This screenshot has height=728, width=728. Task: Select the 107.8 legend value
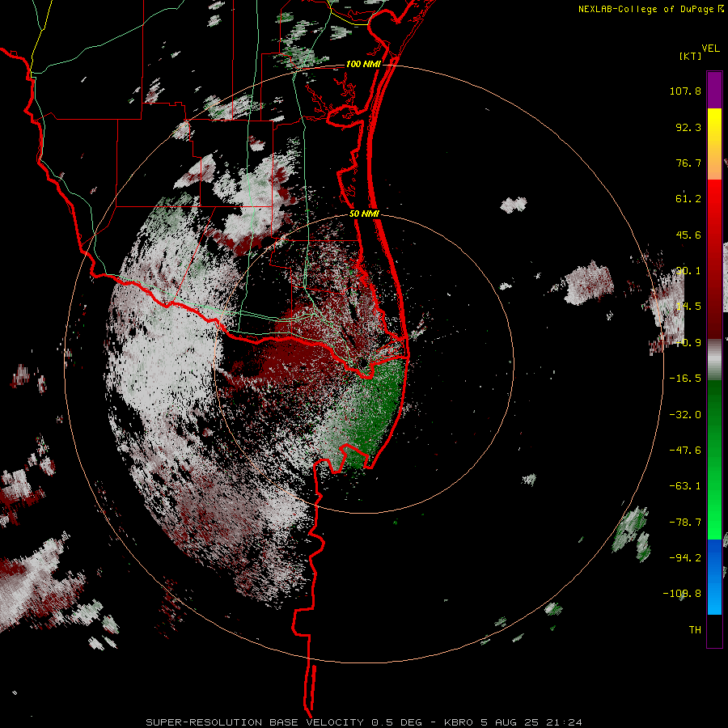click(685, 91)
